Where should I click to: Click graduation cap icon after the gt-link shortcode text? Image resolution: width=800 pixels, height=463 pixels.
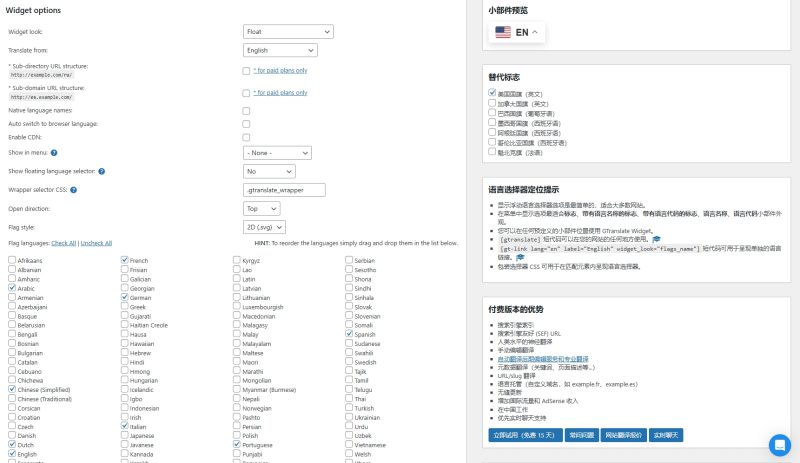[520, 257]
